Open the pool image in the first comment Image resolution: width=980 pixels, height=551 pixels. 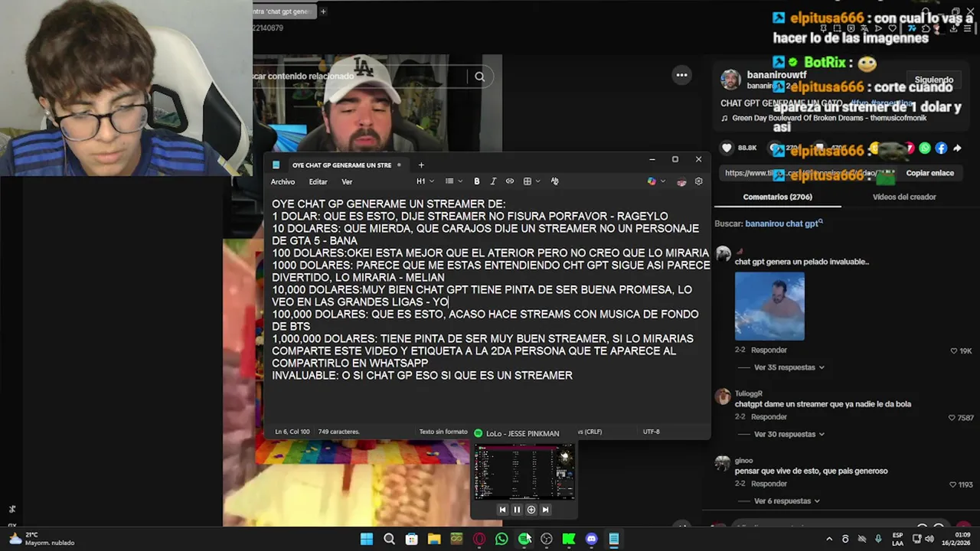point(769,306)
